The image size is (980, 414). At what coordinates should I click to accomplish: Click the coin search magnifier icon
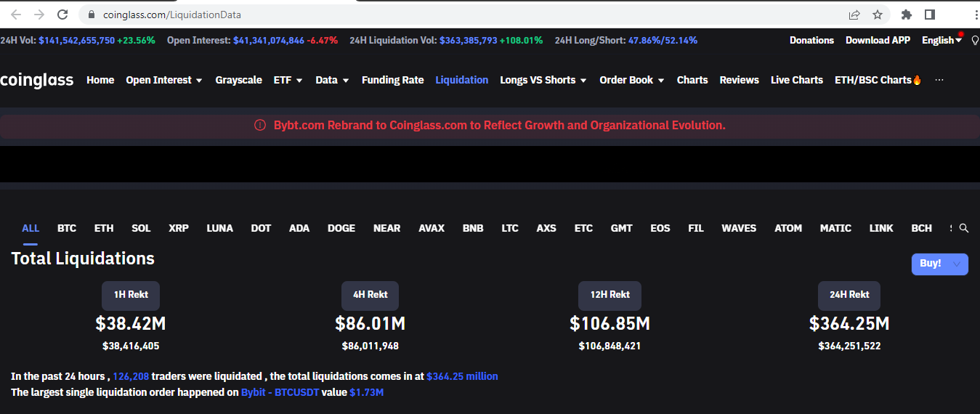pos(964,228)
